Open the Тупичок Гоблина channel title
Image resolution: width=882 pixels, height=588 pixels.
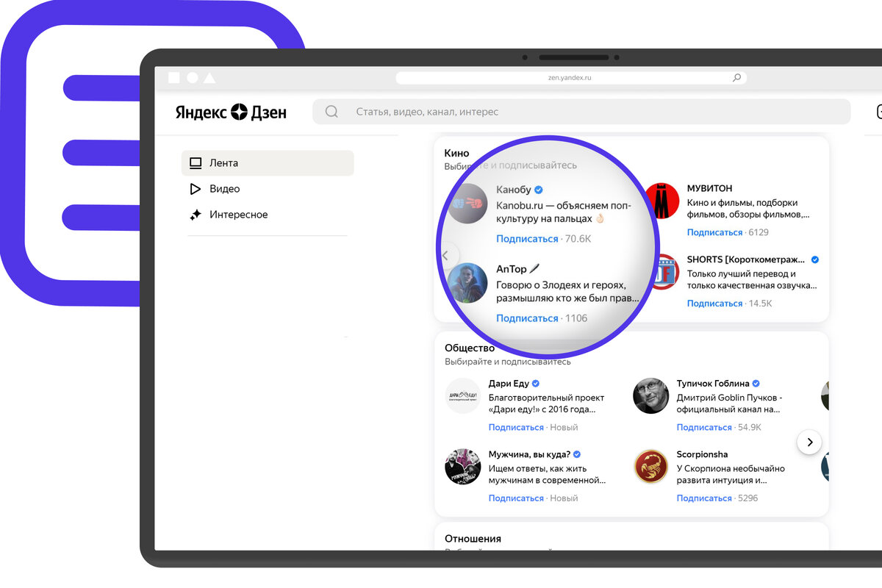point(713,384)
